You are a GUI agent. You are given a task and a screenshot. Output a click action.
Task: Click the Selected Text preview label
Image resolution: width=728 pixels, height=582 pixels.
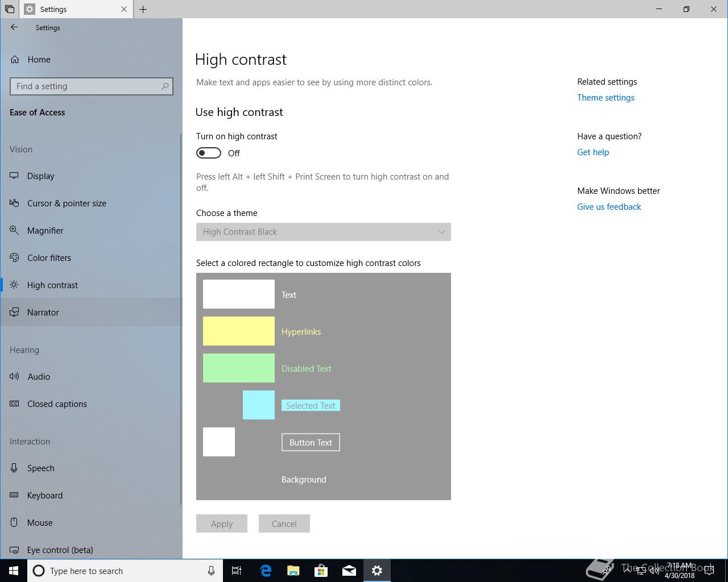point(311,405)
